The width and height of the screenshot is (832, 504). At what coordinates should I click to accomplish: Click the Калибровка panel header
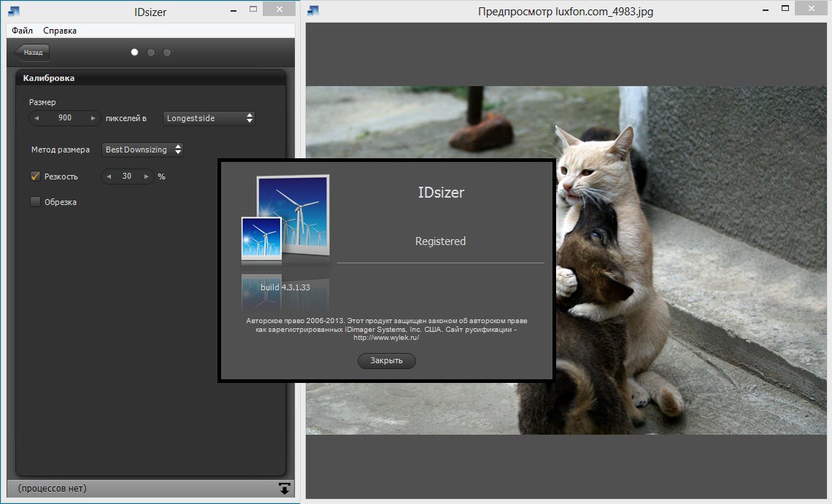coord(150,78)
